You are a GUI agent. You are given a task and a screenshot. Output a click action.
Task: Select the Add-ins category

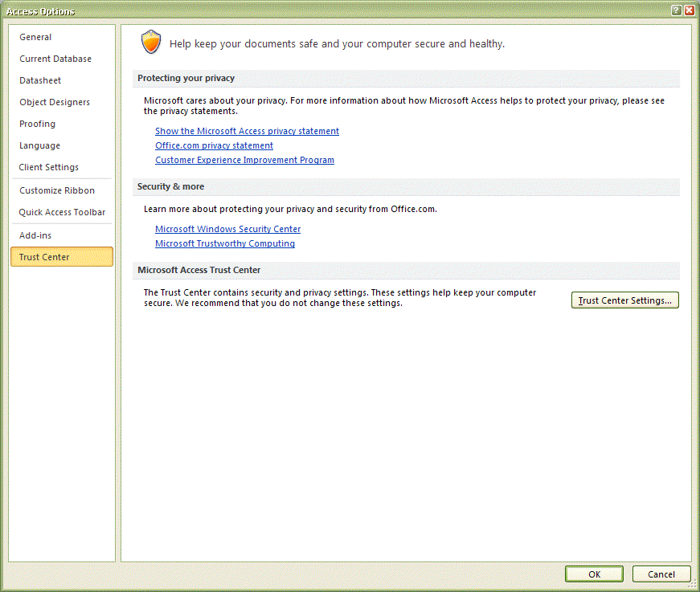point(35,235)
